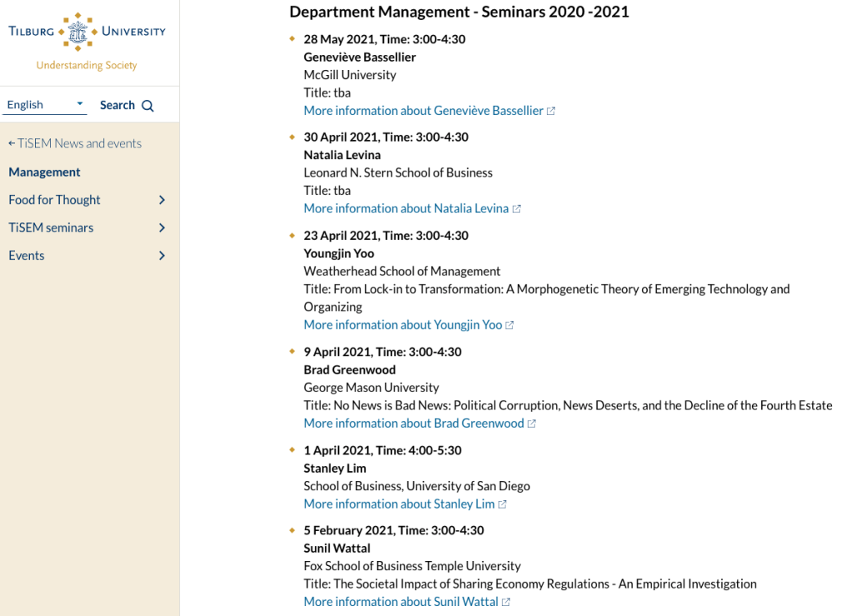The image size is (852, 616).
Task: Open More information about Geneviève Bassellier
Action: pyautogui.click(x=423, y=111)
